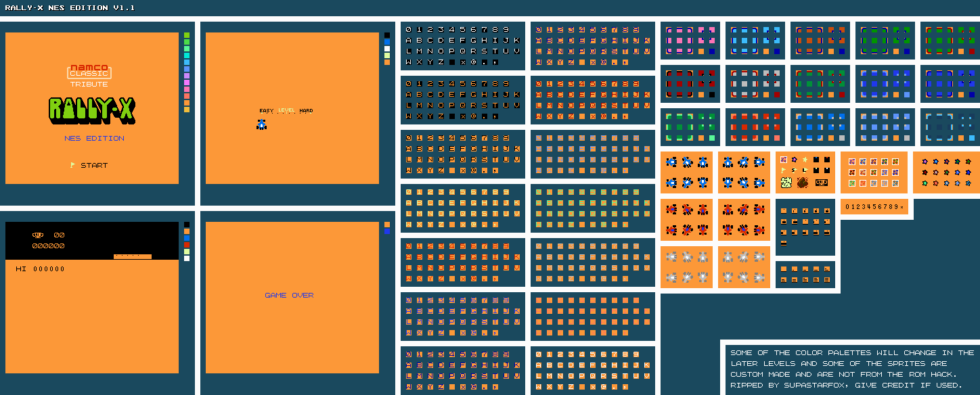Image resolution: width=980 pixels, height=395 pixels.
Task: Select the green RALLY-X title logo
Action: [92, 112]
